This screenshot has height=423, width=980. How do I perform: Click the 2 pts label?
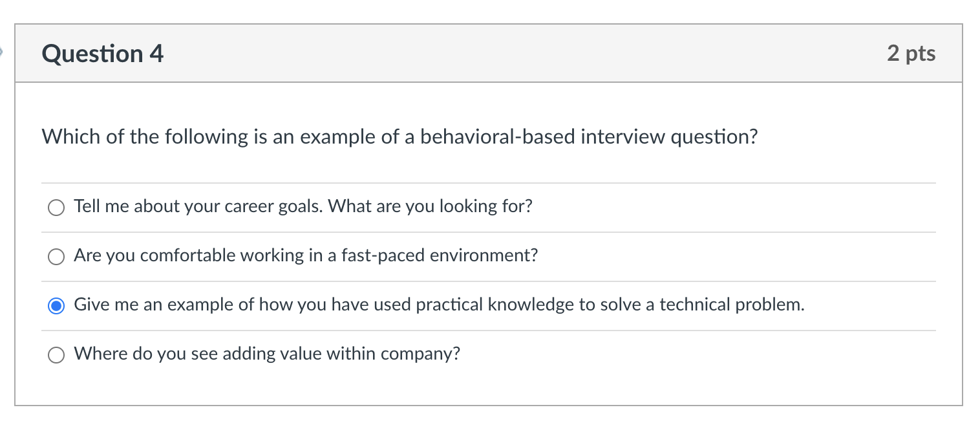pyautogui.click(x=912, y=54)
